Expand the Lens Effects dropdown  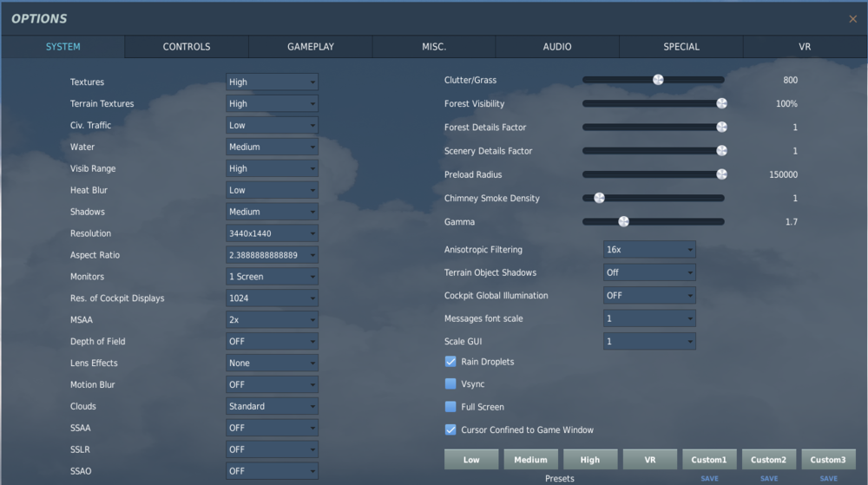[x=272, y=363]
